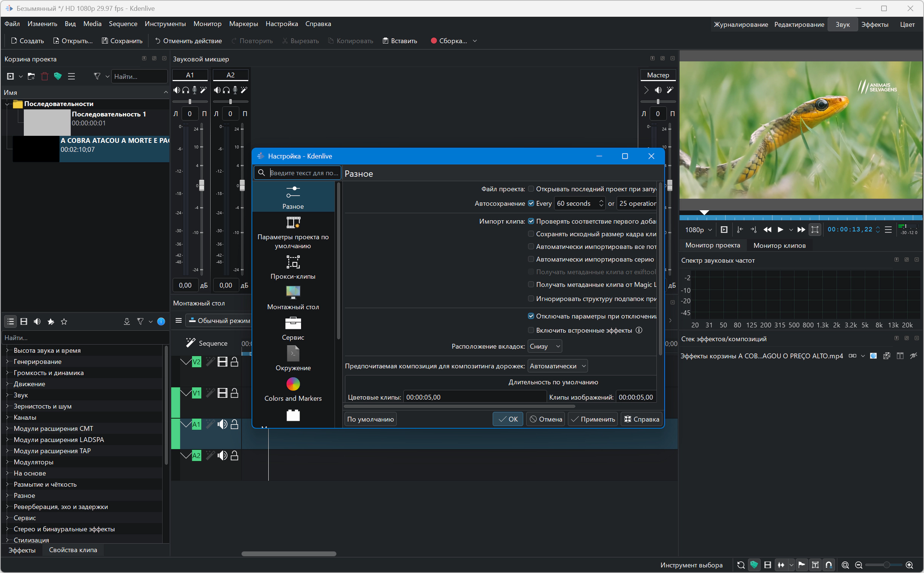The height and width of the screenshot is (573, 924).
Task: Open Расположение вкладок dropdown set to Снизу
Action: 545,346
